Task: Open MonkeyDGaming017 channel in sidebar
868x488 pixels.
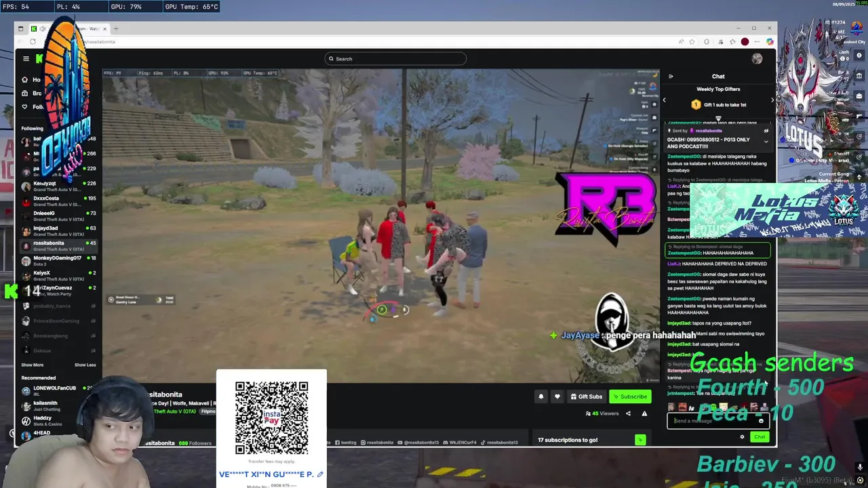Action: click(x=59, y=261)
